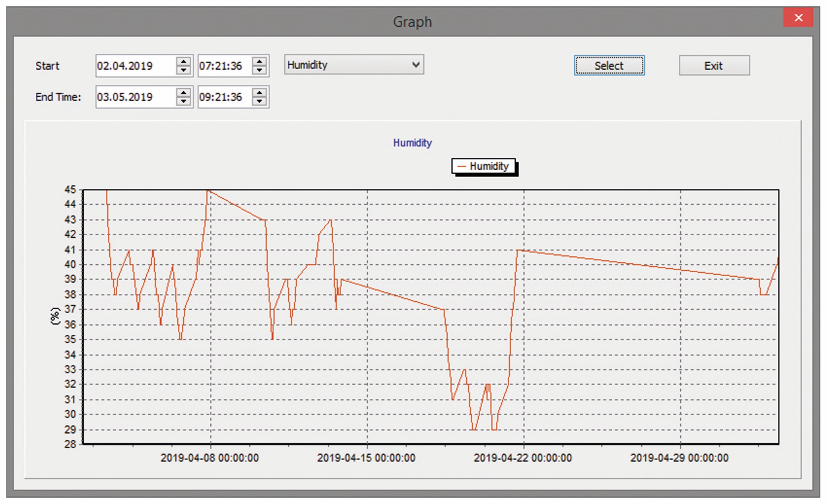Decrement the End Time date down arrow
Screen dimensions: 827x504
[x=183, y=101]
